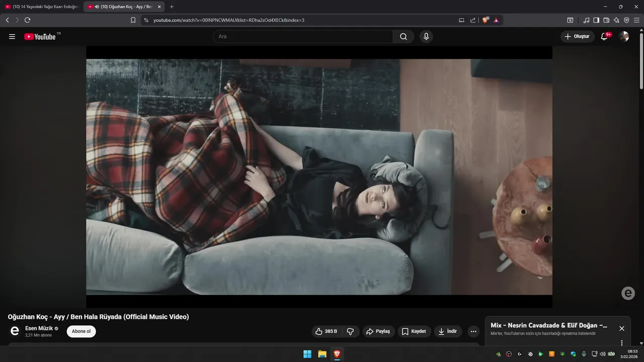Bookmark this page icon

point(133,20)
